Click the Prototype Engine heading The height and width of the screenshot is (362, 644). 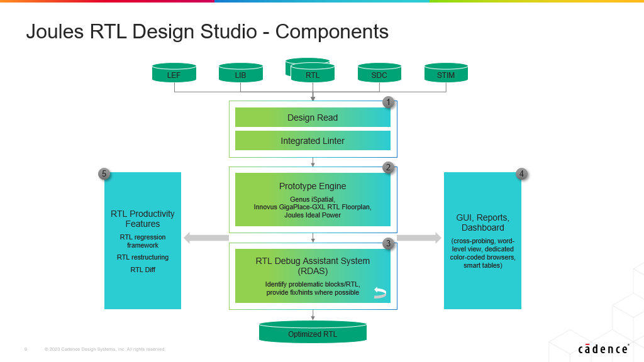[313, 186]
